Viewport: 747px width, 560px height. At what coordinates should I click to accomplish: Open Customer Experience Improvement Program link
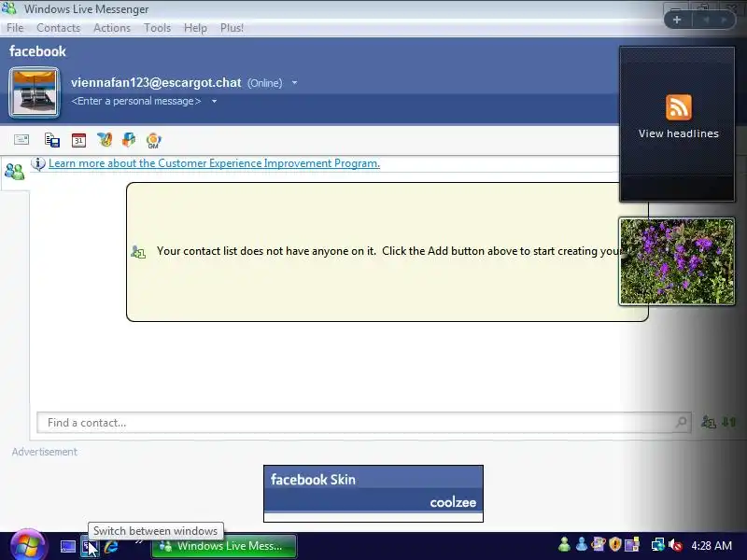pyautogui.click(x=215, y=163)
